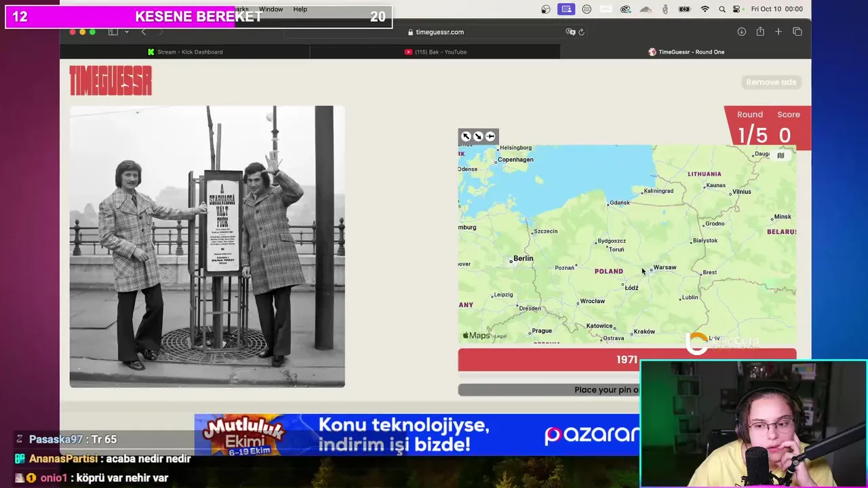Screen dimensions: 868x488
Task: Click Poznań label on the map
Action: pos(564,268)
